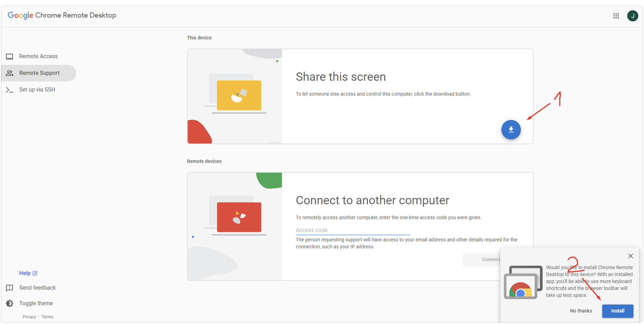
Task: Click the Share this screen heading
Action: coord(341,77)
